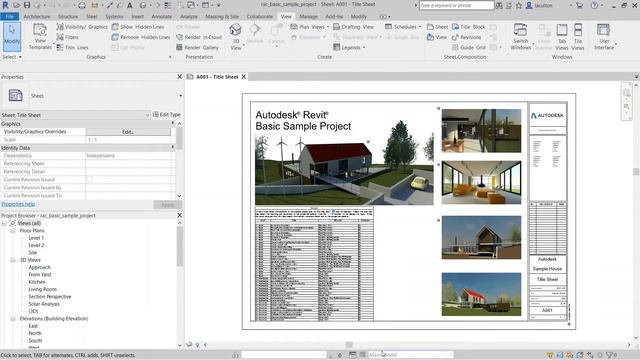Open Visibility/Graphics settings
The image size is (640, 360).
click(82, 27)
